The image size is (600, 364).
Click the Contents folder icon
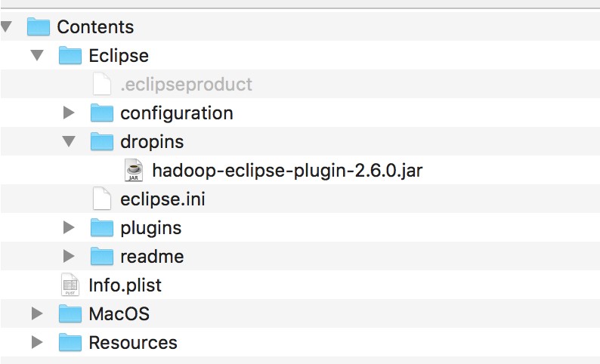point(39,26)
